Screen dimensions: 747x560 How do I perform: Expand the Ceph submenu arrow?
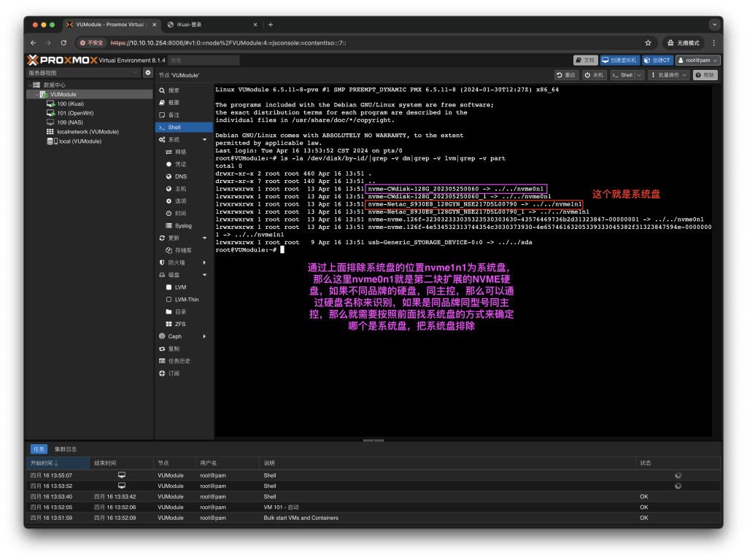pyautogui.click(x=204, y=336)
